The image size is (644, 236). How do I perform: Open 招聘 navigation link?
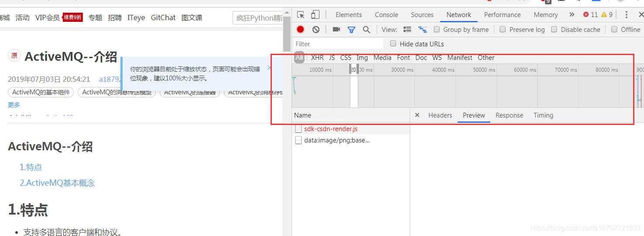click(115, 17)
